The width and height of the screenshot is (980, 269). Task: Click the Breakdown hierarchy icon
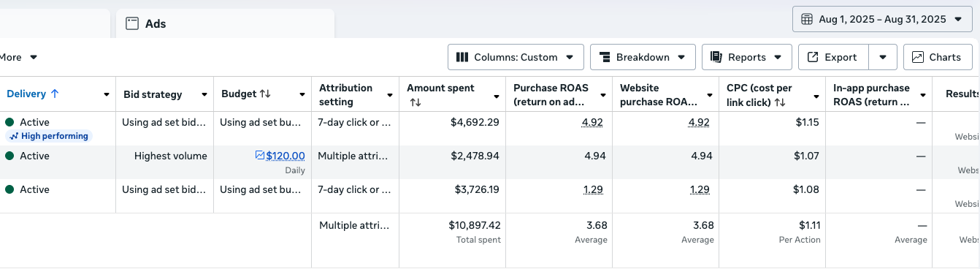pyautogui.click(x=605, y=57)
